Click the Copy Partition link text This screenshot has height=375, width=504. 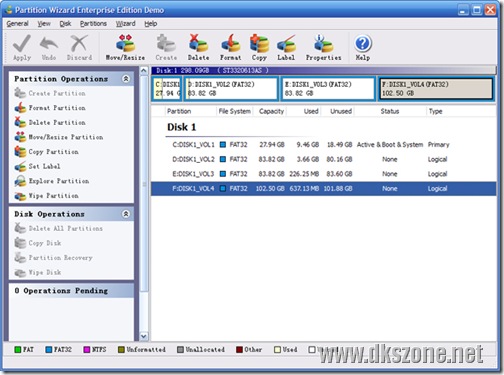[54, 152]
